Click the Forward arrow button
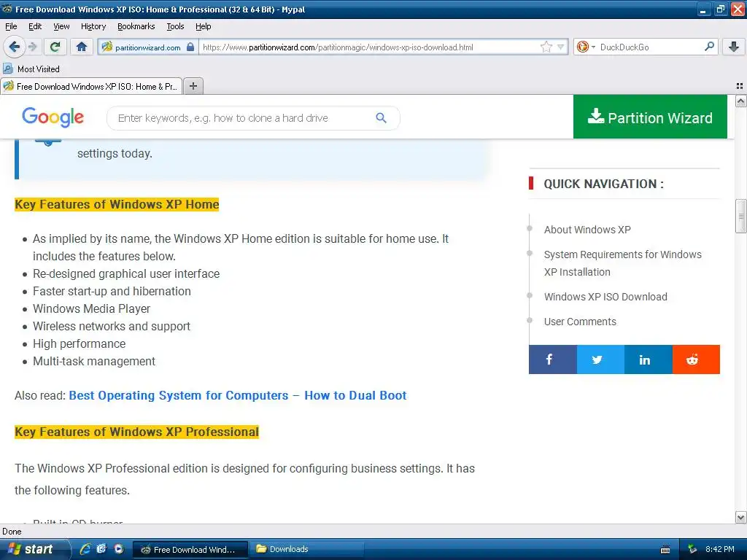The width and height of the screenshot is (747, 560). click(32, 47)
